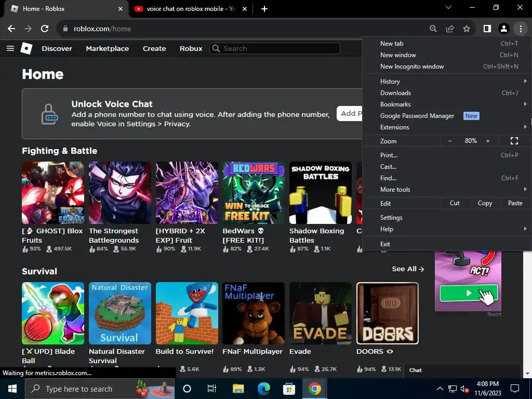This screenshot has height=399, width=532.
Task: Expand the More tools submenu
Action: click(x=447, y=190)
